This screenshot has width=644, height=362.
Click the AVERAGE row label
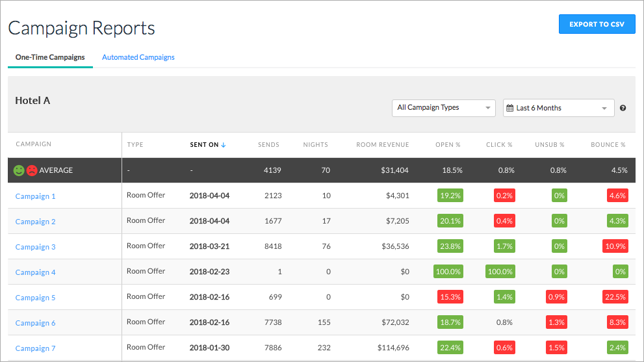tap(56, 170)
